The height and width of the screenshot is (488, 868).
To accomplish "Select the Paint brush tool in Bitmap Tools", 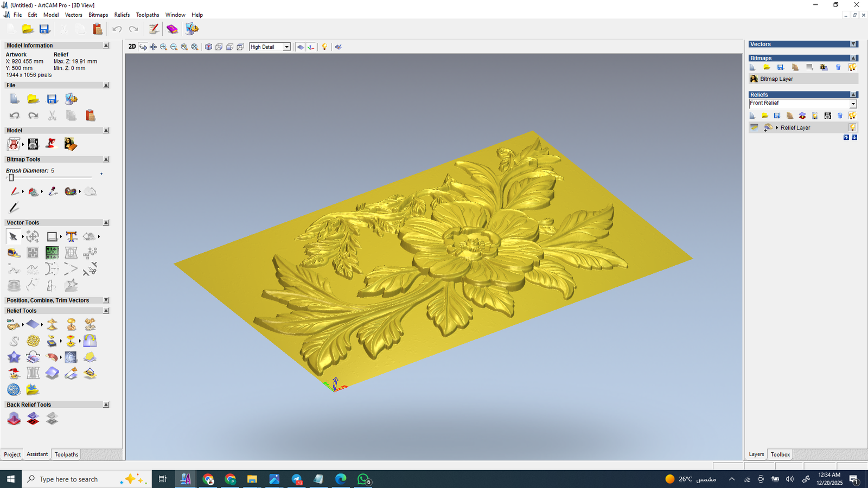I will pyautogui.click(x=15, y=191).
